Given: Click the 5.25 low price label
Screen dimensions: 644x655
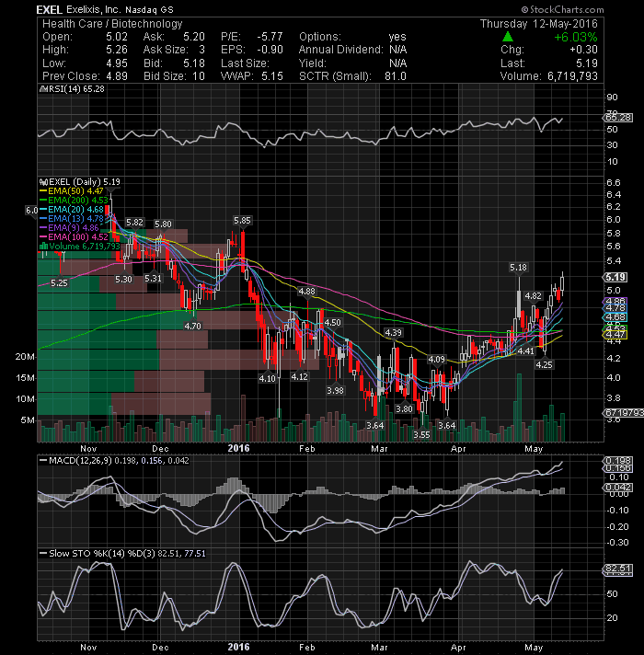Looking at the screenshot, I should click(59, 283).
